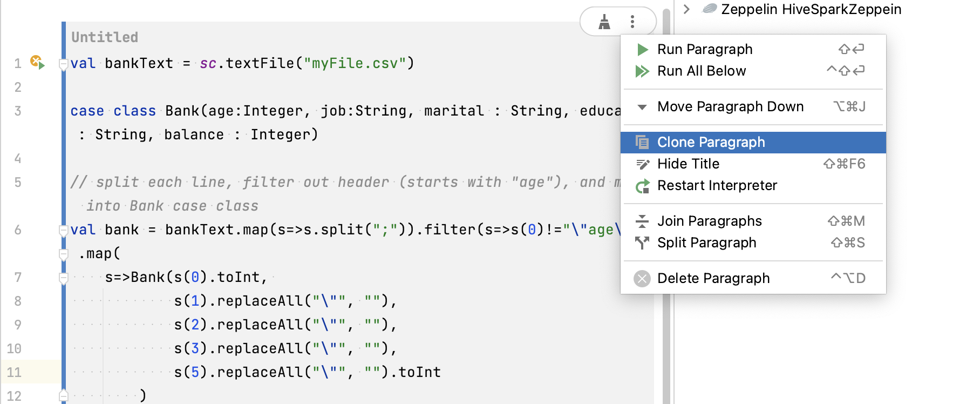Click fold end marker at line 12
Viewport: 980px width, 404px height.
[63, 395]
